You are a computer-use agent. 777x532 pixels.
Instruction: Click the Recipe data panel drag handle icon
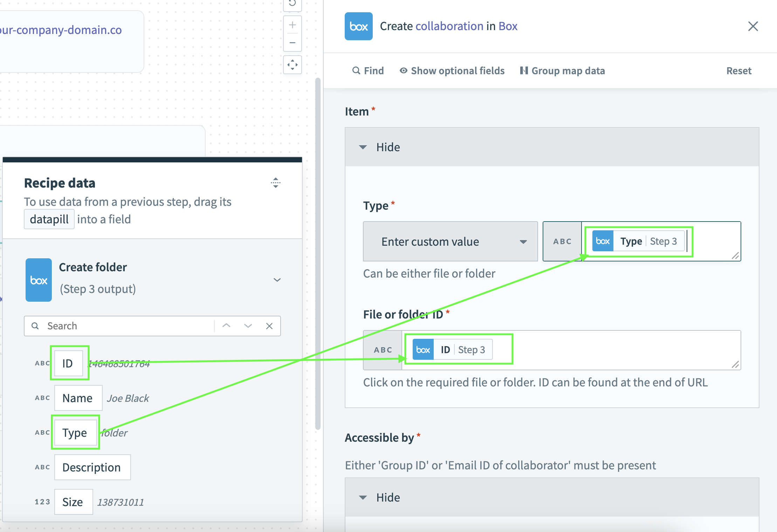coord(276,182)
